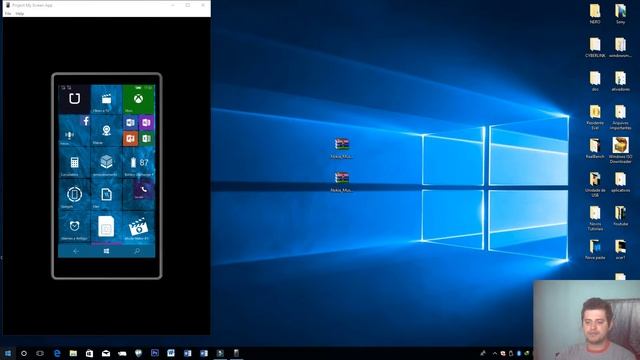
Task: Open the Help menu in Project My Screen
Action: pyautogui.click(x=20, y=13)
